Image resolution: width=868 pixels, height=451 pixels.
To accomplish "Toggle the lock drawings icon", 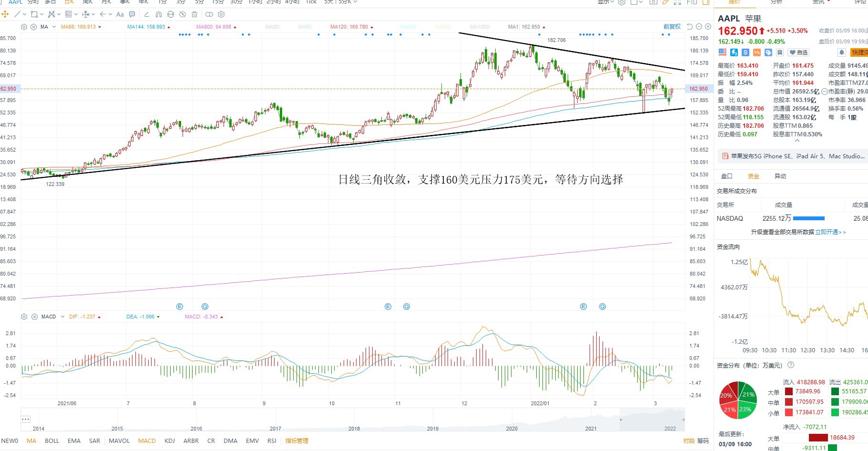I will click(171, 14).
